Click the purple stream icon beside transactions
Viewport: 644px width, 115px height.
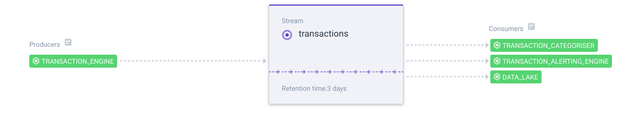[x=287, y=35]
